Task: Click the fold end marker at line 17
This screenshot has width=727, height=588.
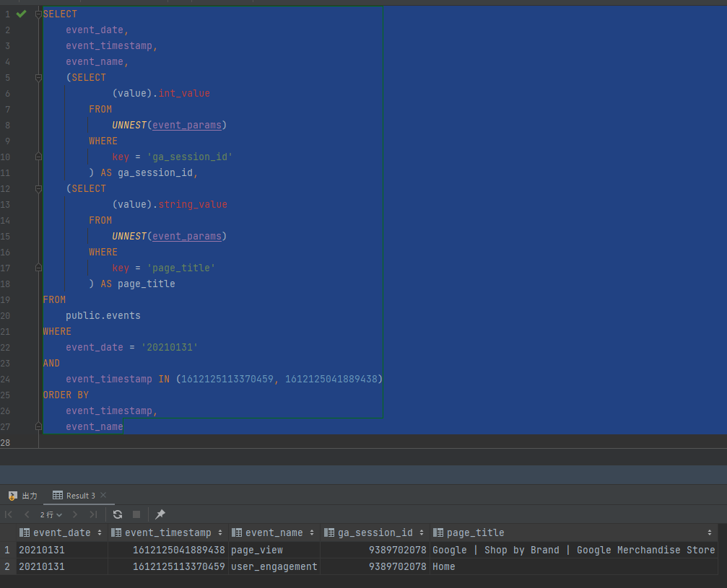Action: click(x=38, y=268)
